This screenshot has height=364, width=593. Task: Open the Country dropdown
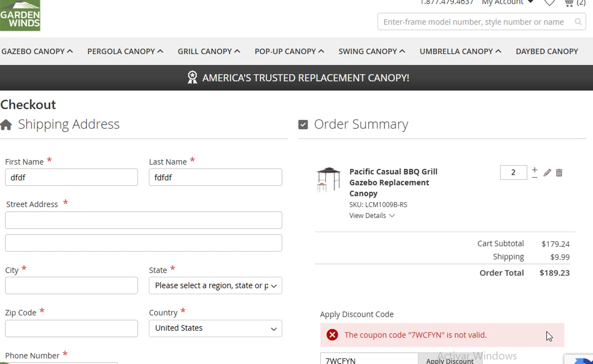[x=215, y=328]
